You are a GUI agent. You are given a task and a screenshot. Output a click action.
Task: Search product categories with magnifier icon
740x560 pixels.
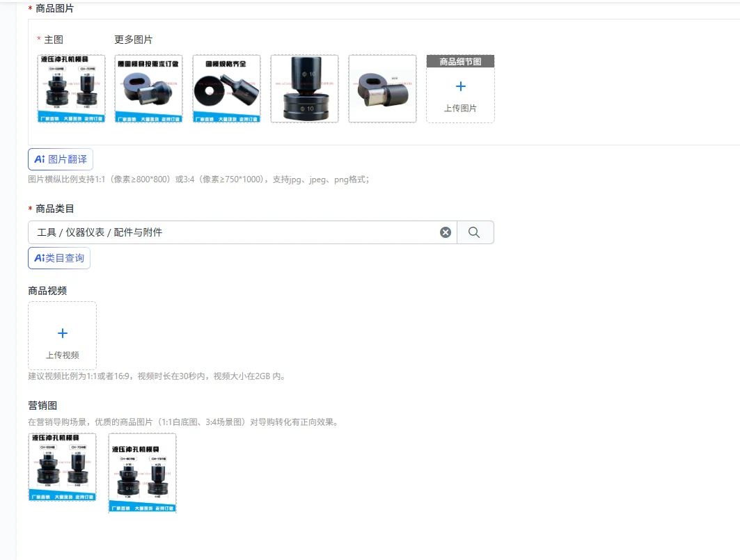[474, 232]
